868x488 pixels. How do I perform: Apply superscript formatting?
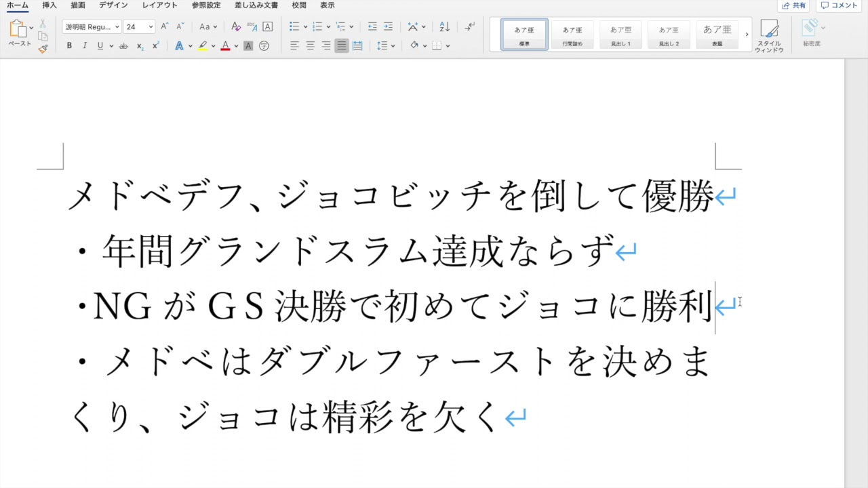pos(156,46)
